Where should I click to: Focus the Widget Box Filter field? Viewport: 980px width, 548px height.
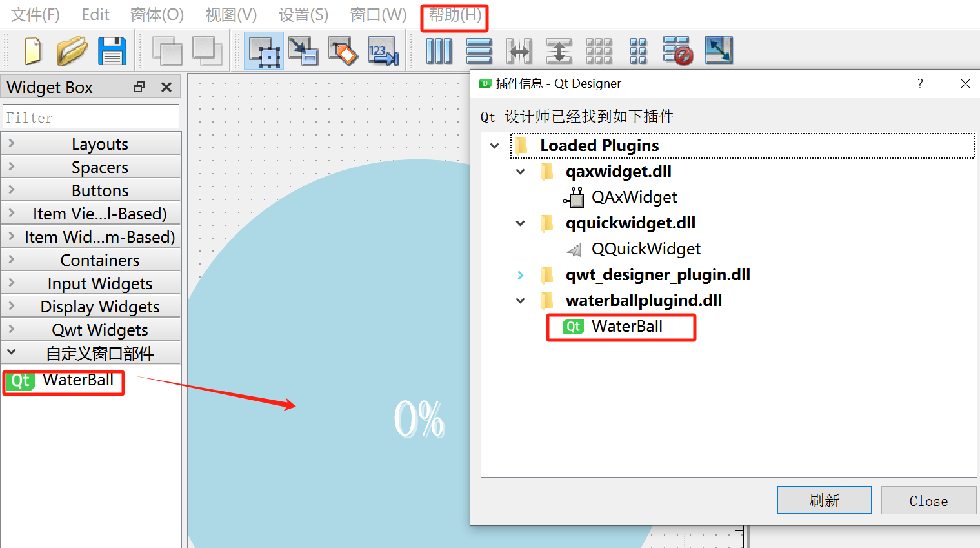pyautogui.click(x=91, y=117)
